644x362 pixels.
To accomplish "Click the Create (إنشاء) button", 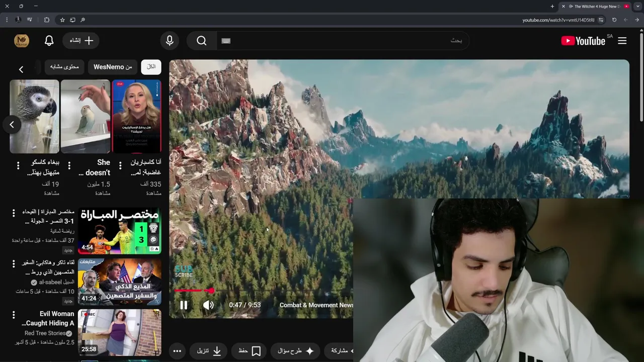I will 81,41.
